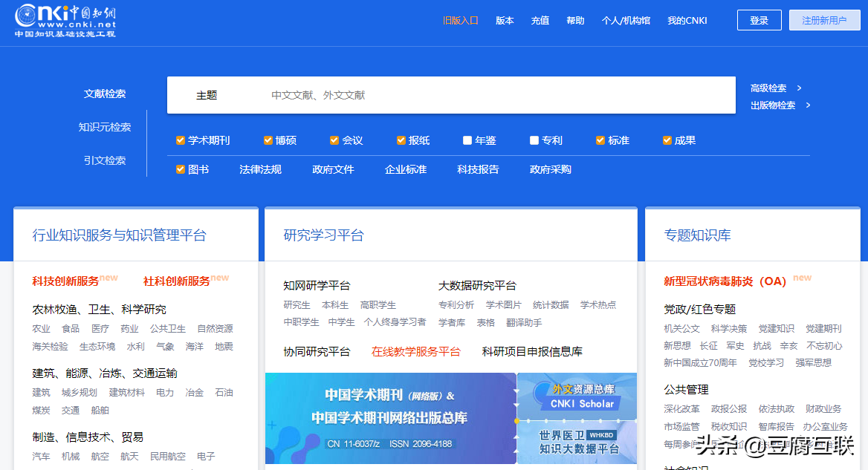Open the 版本 menu item
This screenshot has height=470, width=868.
tap(505, 21)
